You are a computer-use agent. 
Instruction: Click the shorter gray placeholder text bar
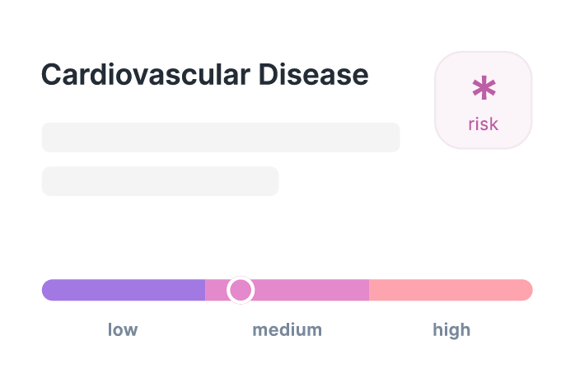160,181
